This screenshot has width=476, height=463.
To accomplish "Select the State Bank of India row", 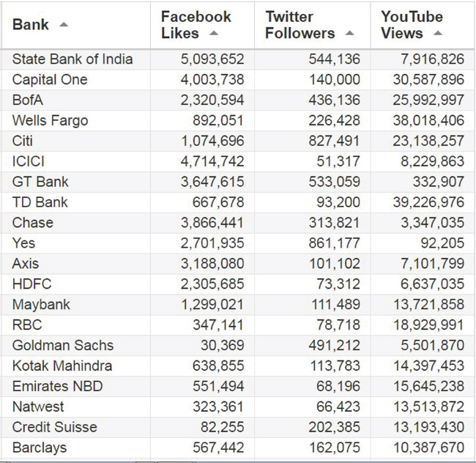I will pyautogui.click(x=238, y=59).
